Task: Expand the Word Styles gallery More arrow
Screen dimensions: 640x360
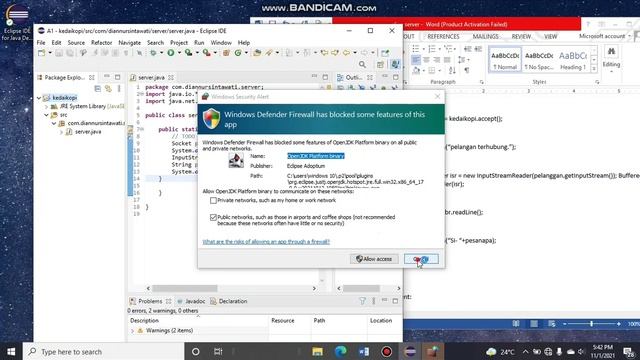Action: click(x=594, y=69)
